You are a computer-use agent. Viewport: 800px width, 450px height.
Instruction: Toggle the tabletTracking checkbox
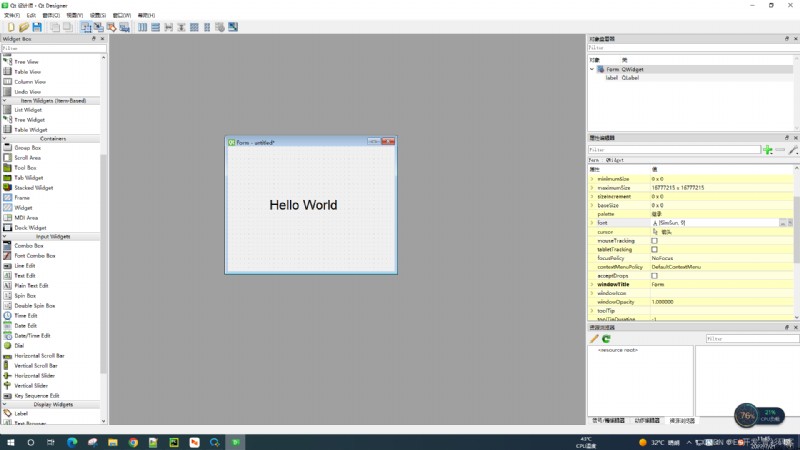tap(654, 249)
